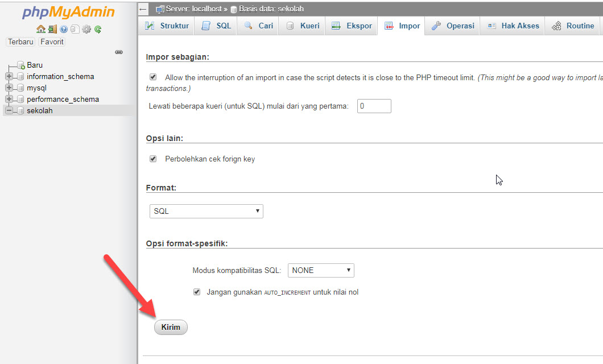The image size is (603, 364).
Task: Open the SQL documentation page icon
Action: click(x=75, y=28)
